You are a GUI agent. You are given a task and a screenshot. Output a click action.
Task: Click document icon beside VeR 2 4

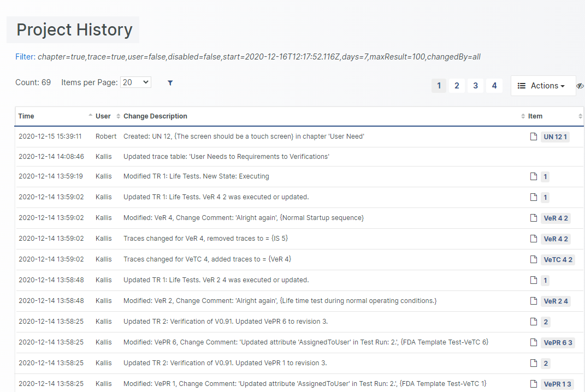(x=534, y=301)
